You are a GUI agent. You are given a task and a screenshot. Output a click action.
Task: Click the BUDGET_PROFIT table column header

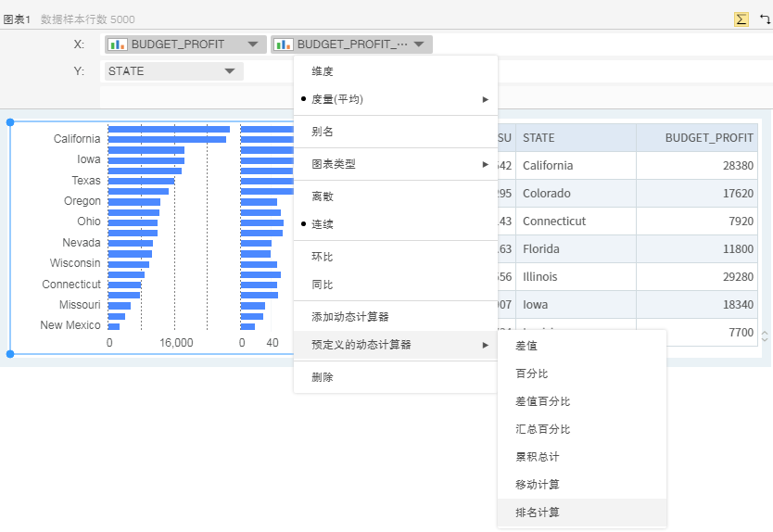[708, 138]
